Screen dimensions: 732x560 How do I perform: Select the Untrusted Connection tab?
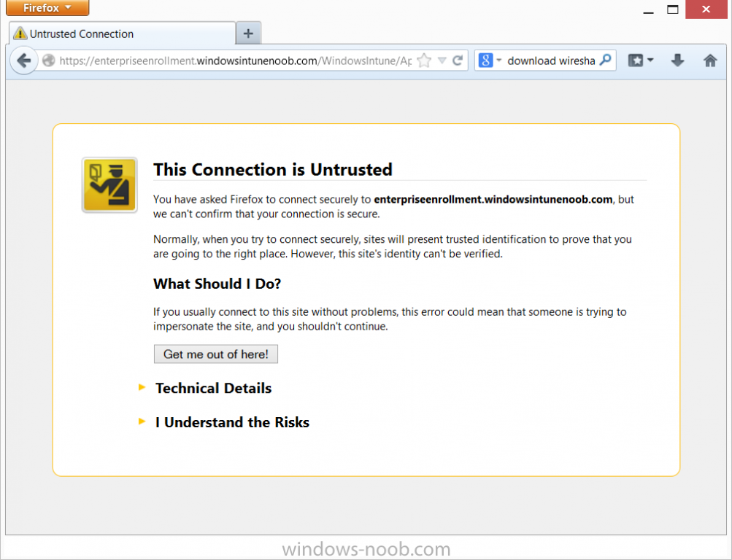click(123, 34)
